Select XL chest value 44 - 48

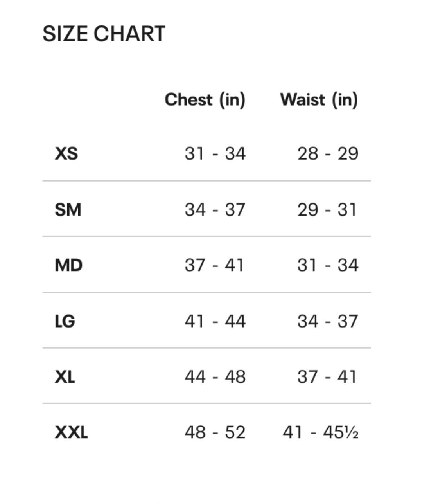click(x=215, y=377)
